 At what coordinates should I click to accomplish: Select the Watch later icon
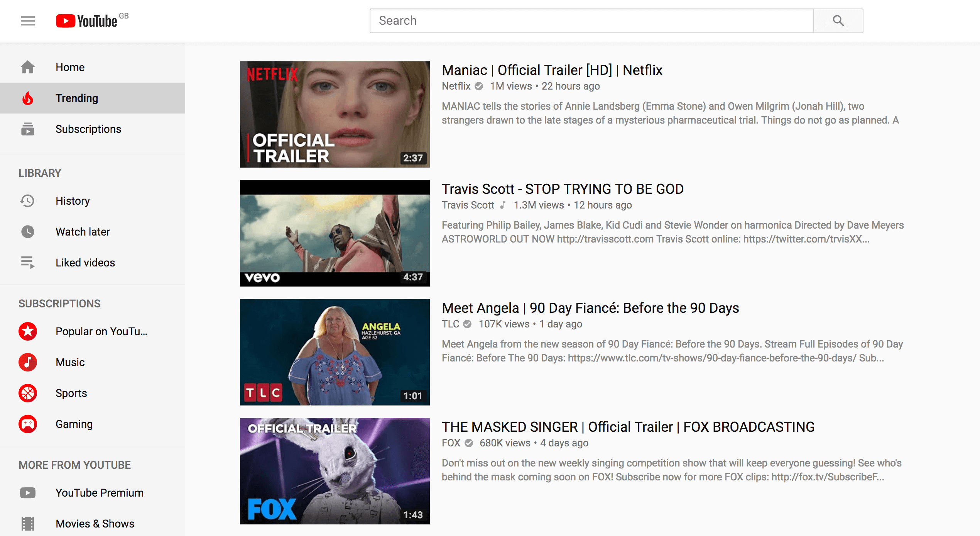pyautogui.click(x=28, y=232)
